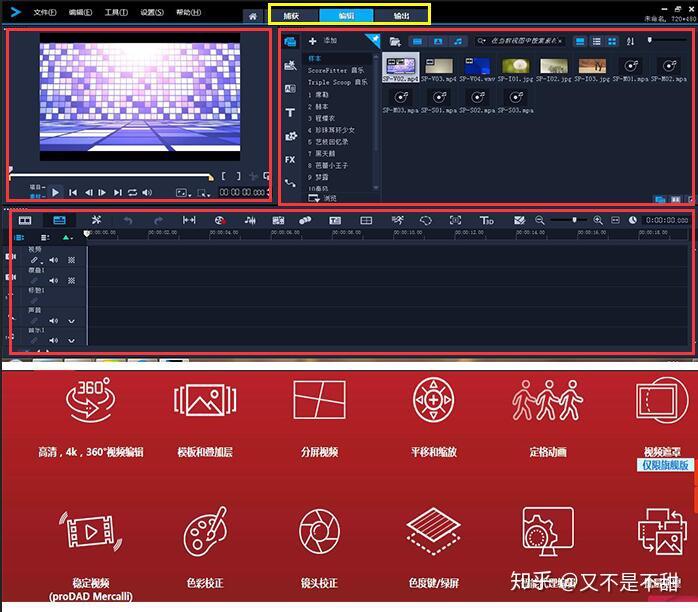Image resolution: width=698 pixels, height=612 pixels.
Task: Toggle show photos filter in library
Action: (x=438, y=41)
